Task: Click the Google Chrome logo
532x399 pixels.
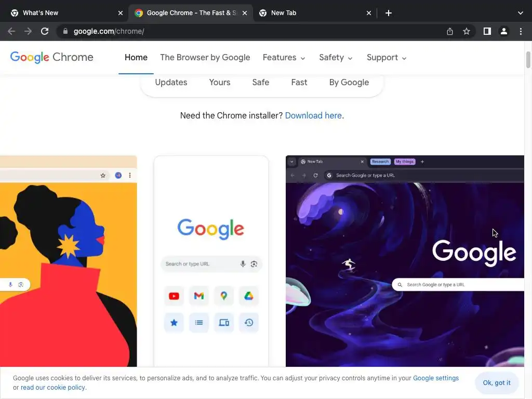Action: point(51,57)
